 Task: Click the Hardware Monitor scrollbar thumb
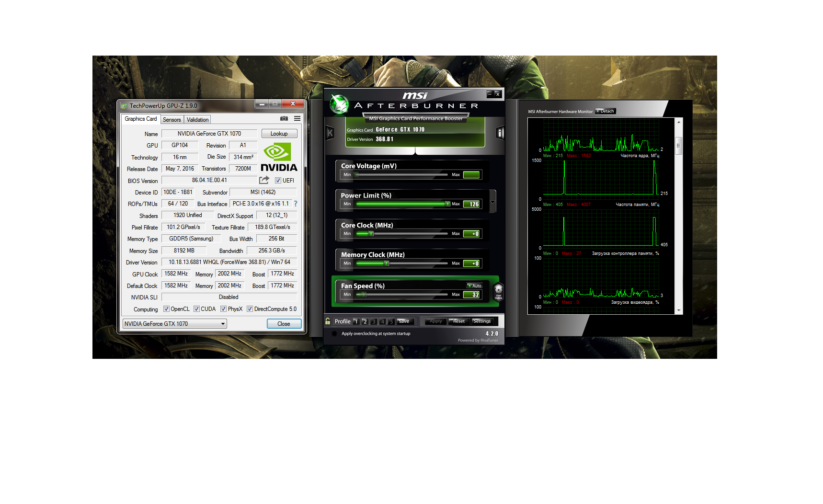coord(678,146)
